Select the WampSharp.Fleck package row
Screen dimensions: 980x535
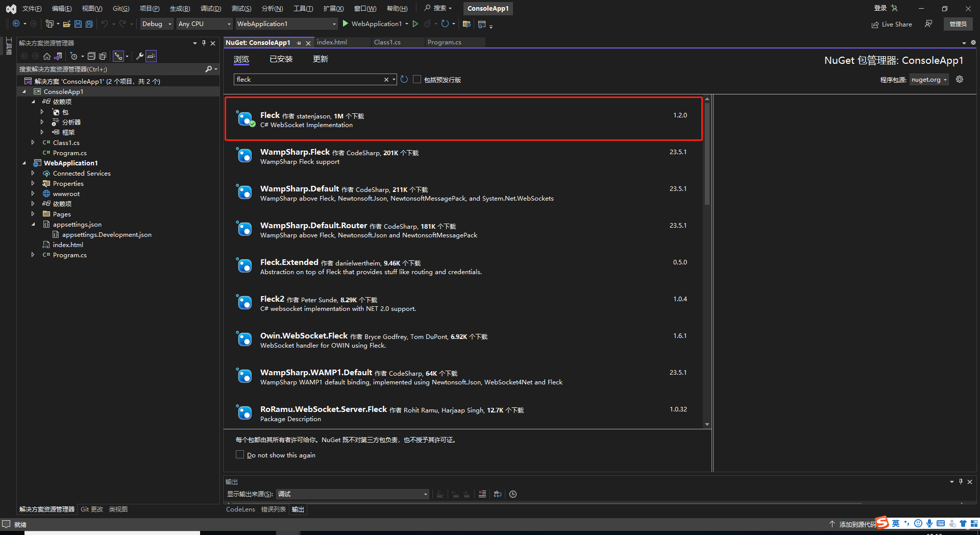pyautogui.click(x=463, y=156)
